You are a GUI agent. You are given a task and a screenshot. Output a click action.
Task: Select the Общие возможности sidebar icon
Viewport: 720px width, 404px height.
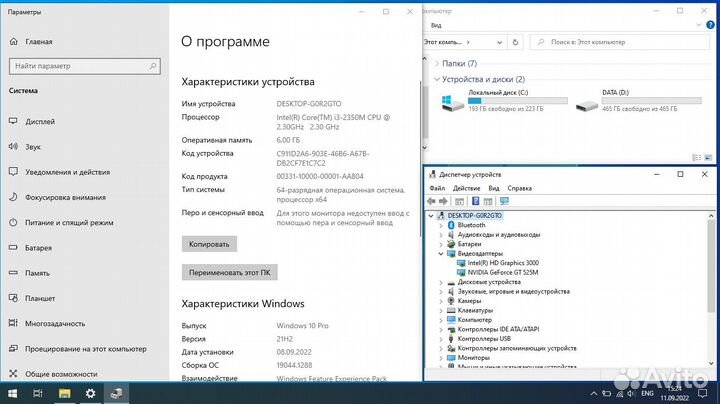click(13, 374)
